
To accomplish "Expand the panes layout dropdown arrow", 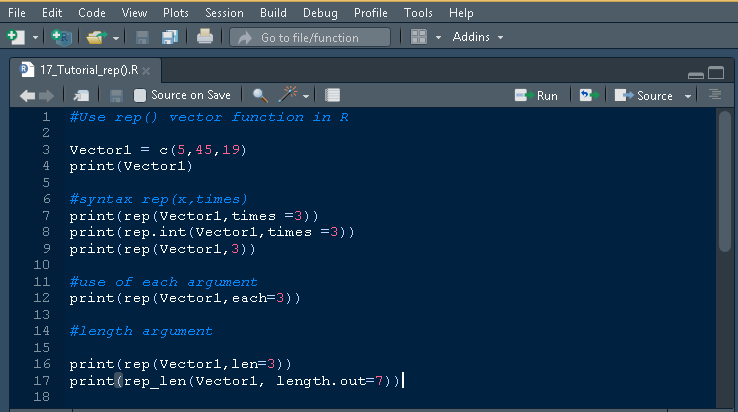I will coord(438,37).
